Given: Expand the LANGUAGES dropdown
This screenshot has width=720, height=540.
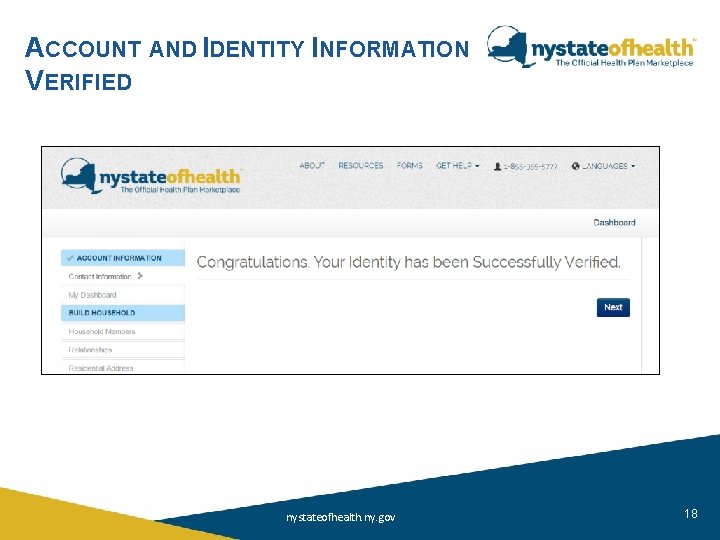Looking at the screenshot, I should point(608,166).
